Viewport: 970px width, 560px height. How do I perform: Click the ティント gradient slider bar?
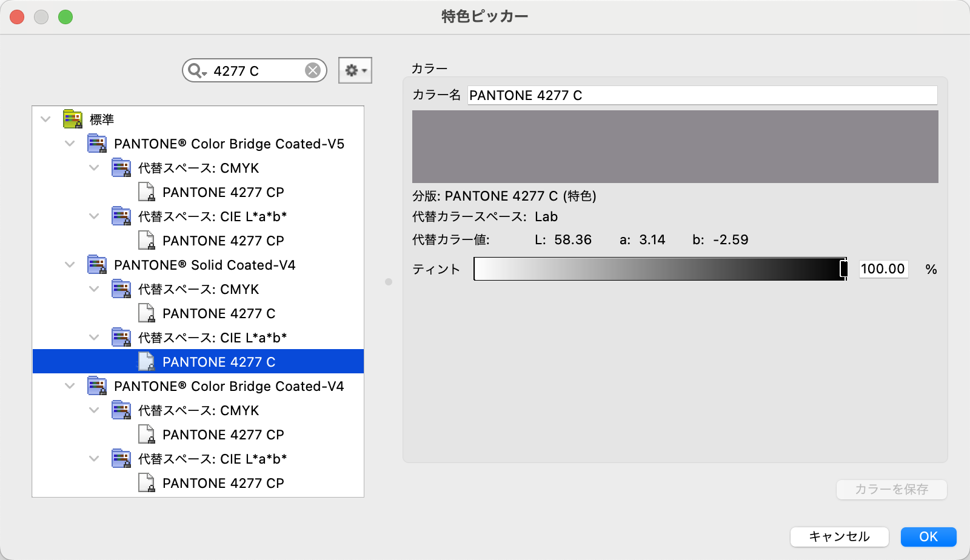point(660,269)
